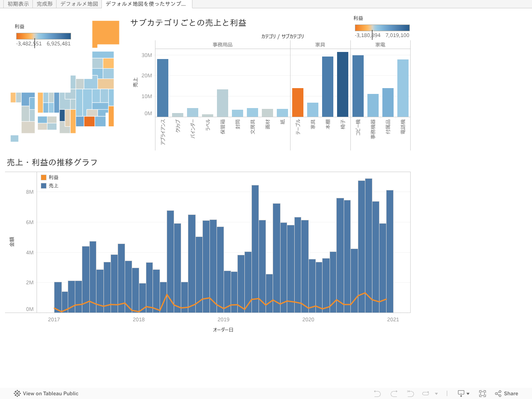Click the 金額 axis title

pyautogui.click(x=12, y=242)
